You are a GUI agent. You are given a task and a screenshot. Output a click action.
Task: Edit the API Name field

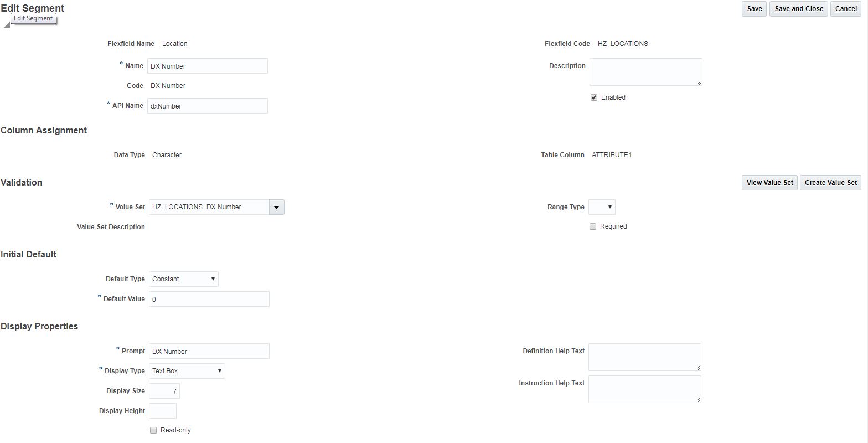207,106
